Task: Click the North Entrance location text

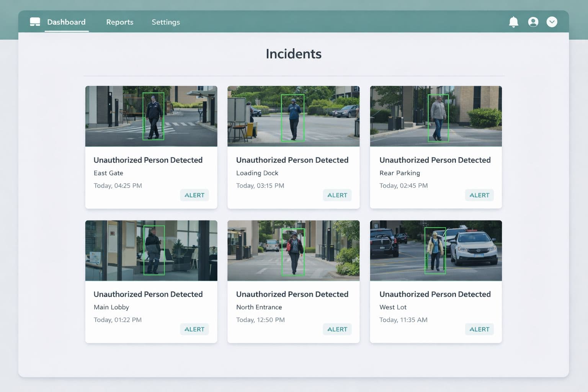Action: click(259, 307)
